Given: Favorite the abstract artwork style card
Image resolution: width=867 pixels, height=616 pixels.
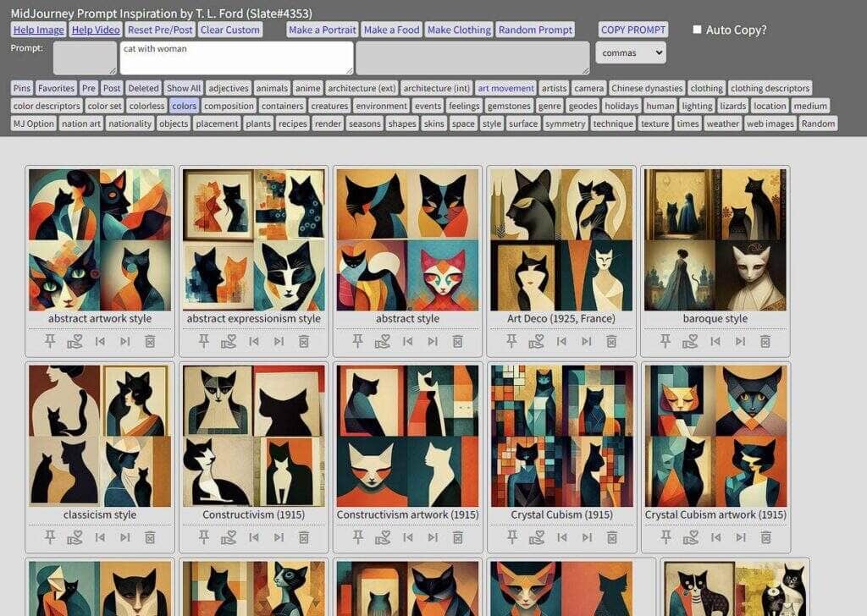Looking at the screenshot, I should tap(75, 342).
